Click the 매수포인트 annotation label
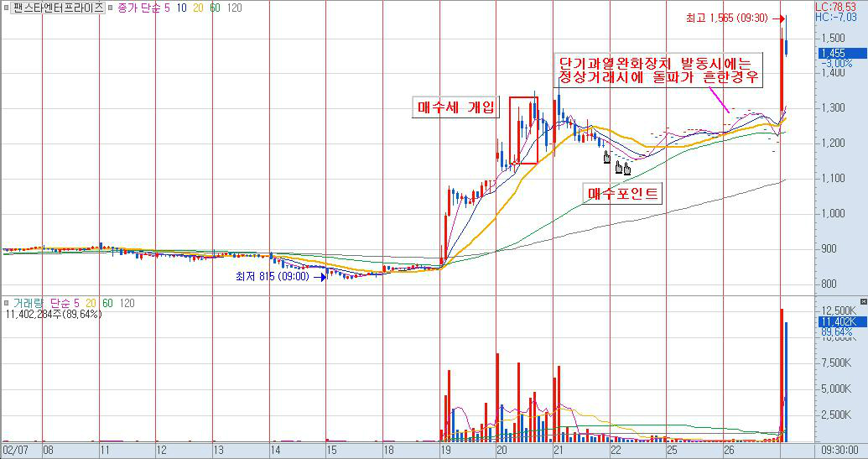The height and width of the screenshot is (459, 868). [x=623, y=195]
